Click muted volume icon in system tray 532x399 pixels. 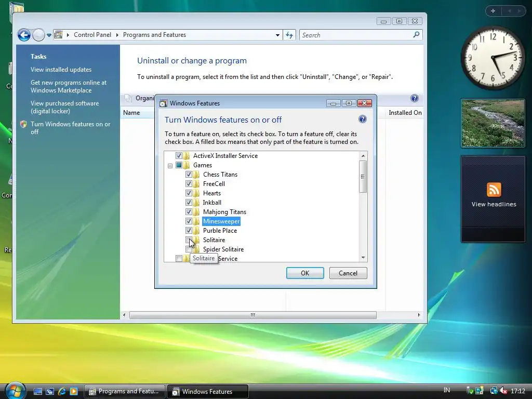(503, 391)
